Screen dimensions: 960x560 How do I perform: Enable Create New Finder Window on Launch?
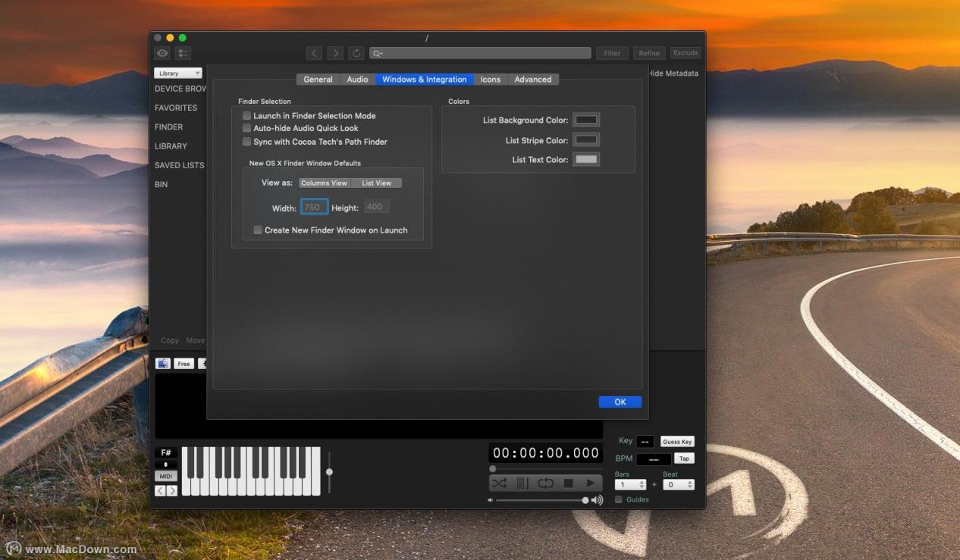pos(258,230)
